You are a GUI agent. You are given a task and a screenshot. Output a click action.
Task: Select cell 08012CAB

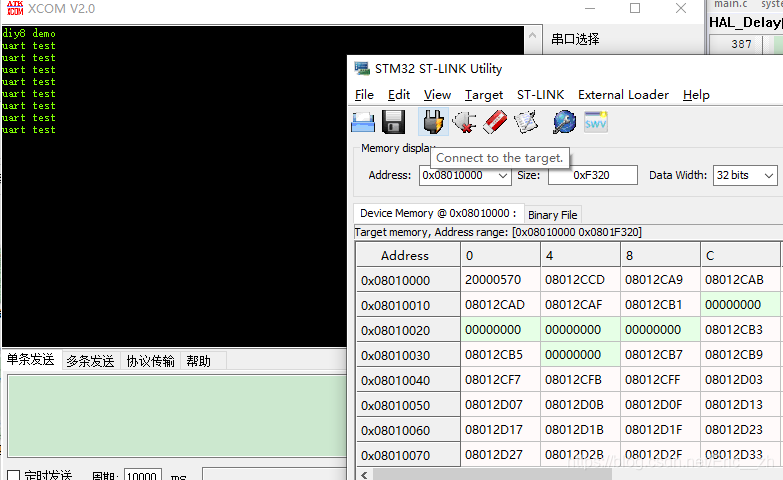pos(741,280)
